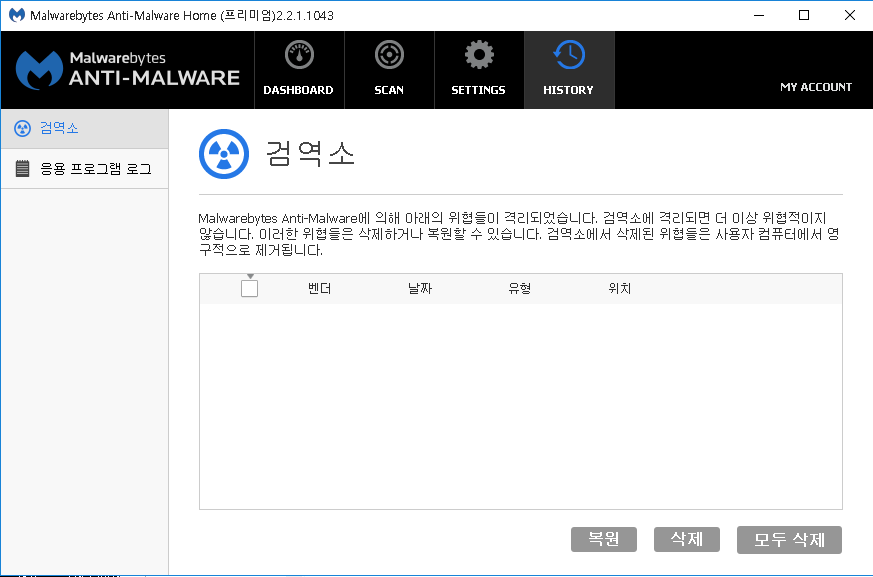Toggle the select-all checkbox in table header
873x577 pixels.
tap(249, 288)
